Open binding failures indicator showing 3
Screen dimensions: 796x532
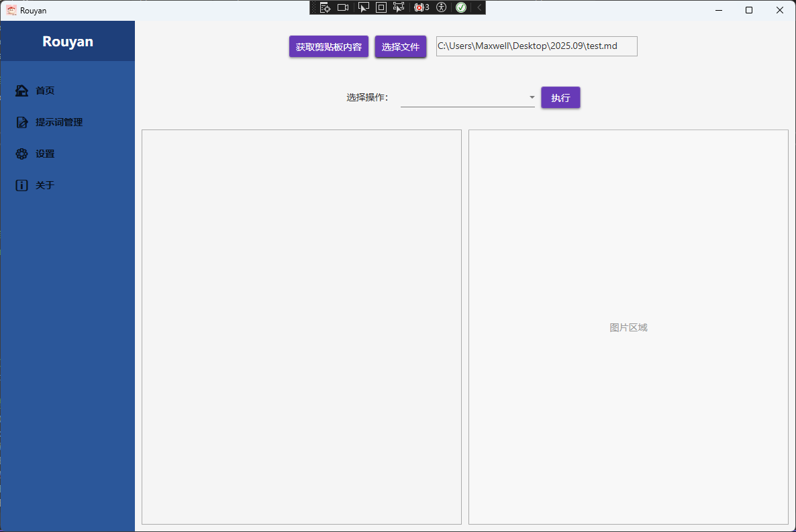(x=421, y=7)
